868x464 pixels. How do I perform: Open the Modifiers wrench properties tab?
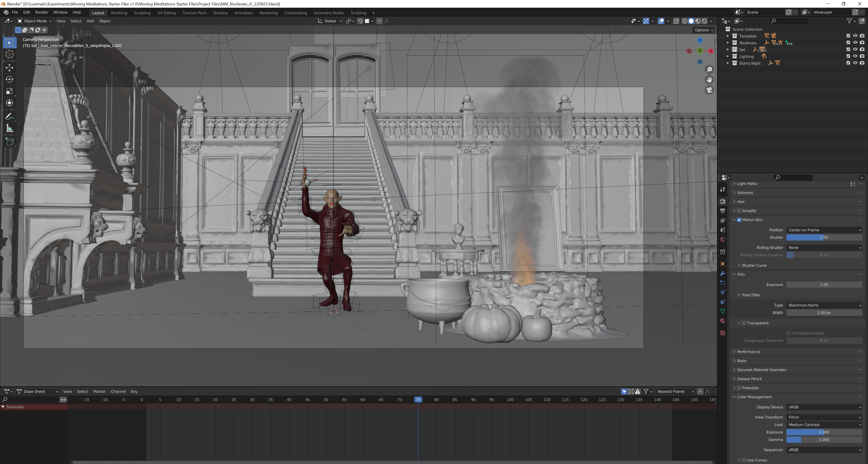(x=722, y=273)
